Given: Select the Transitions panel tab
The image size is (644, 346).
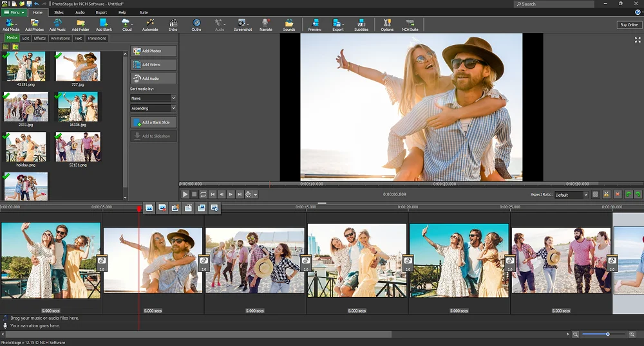Looking at the screenshot, I should click(97, 38).
